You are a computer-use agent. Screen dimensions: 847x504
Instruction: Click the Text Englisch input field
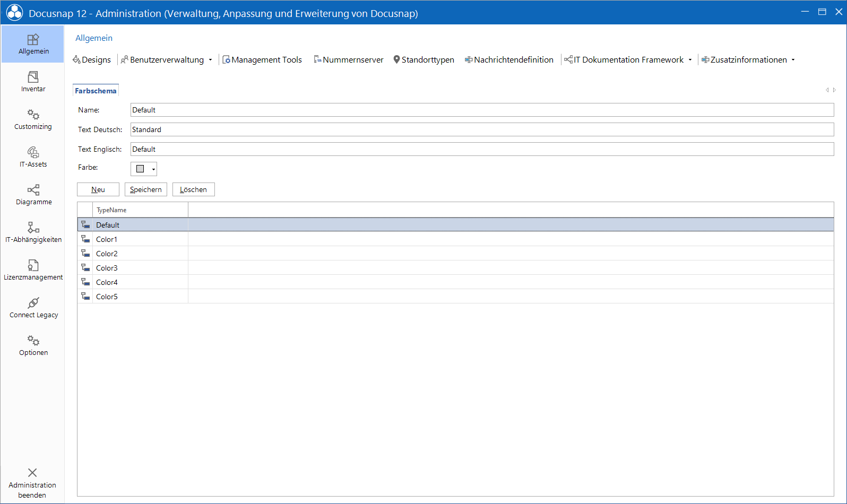(x=482, y=149)
